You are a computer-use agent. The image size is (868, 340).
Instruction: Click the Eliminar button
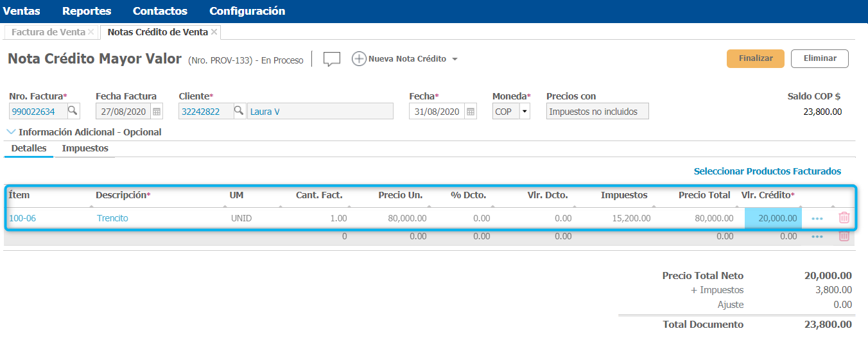(819, 58)
